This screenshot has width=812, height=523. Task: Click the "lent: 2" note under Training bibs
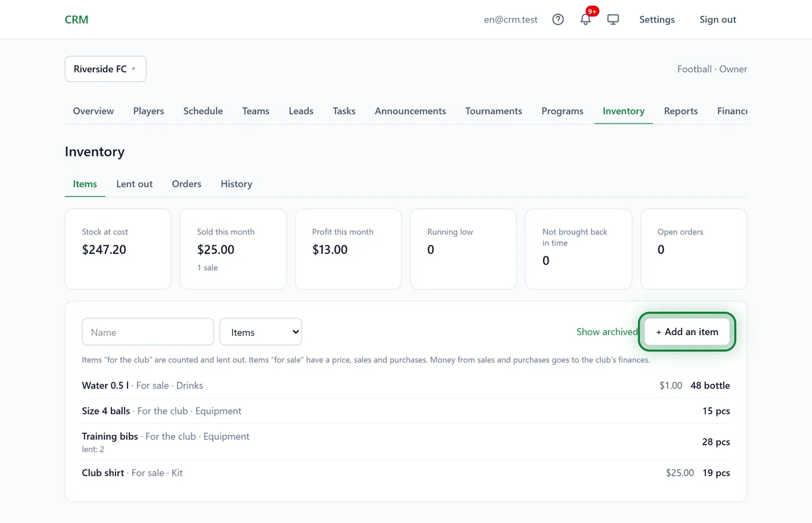tap(93, 449)
